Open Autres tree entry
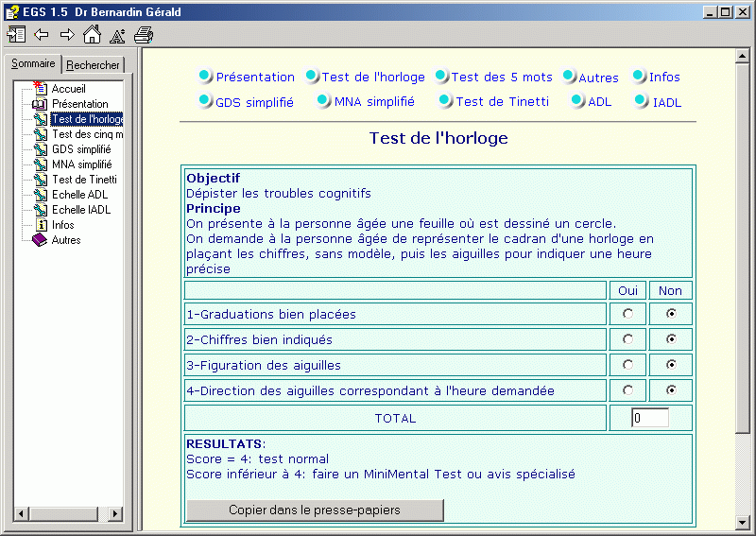Image resolution: width=756 pixels, height=536 pixels. [66, 240]
